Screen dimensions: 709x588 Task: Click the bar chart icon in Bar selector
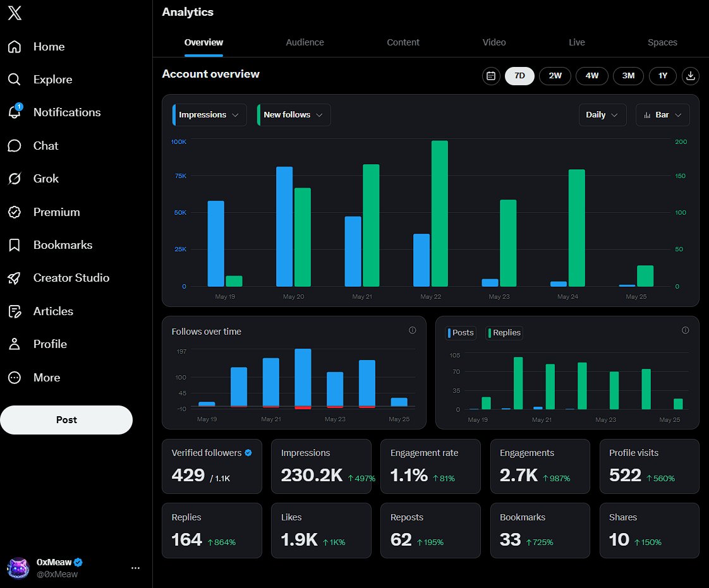point(647,115)
